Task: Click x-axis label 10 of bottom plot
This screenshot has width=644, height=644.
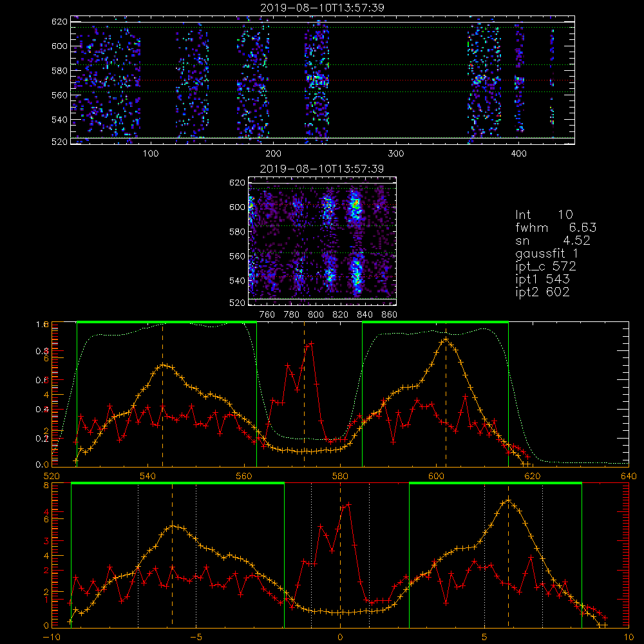Action: (x=629, y=638)
